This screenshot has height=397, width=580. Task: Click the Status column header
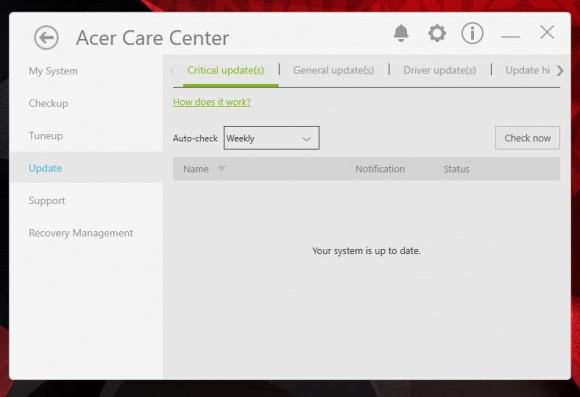[456, 169]
